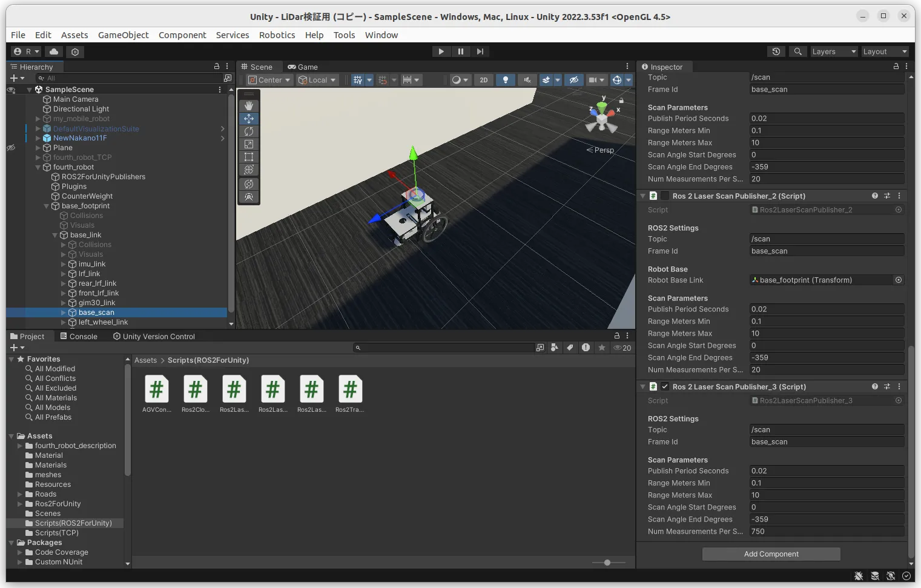The height and width of the screenshot is (588, 921).
Task: Select the Rect transform tool
Action: pyautogui.click(x=249, y=157)
